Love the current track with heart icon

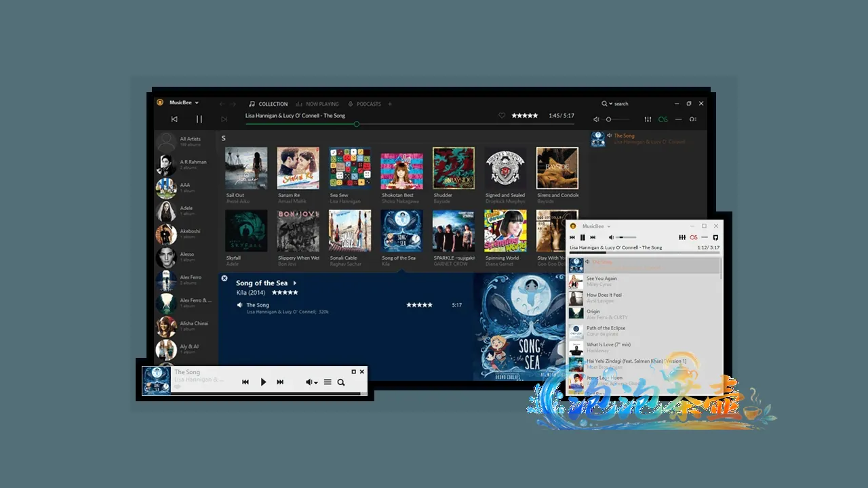[x=502, y=116]
